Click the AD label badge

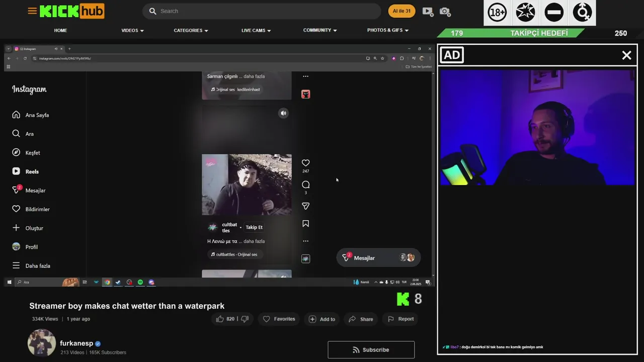[x=452, y=55]
